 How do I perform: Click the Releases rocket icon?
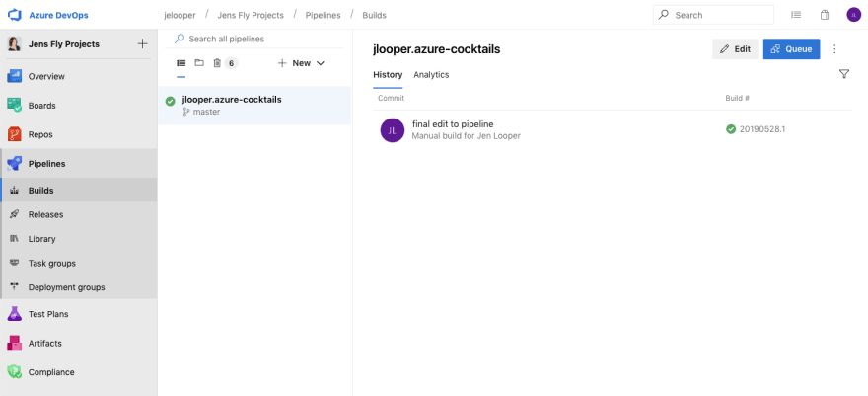[x=15, y=214]
